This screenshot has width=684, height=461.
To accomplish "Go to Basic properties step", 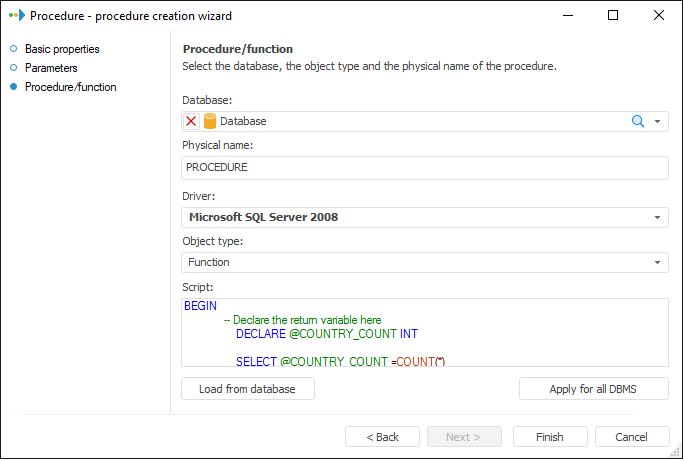I will (x=62, y=49).
